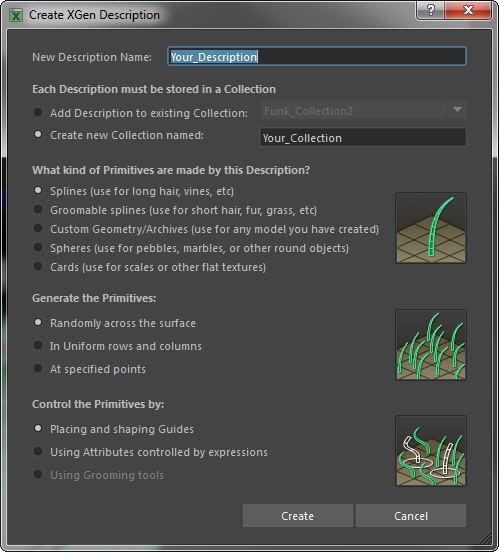This screenshot has width=499, height=552.
Task: Click 'What kind of Primitives' heading
Action: (171, 170)
